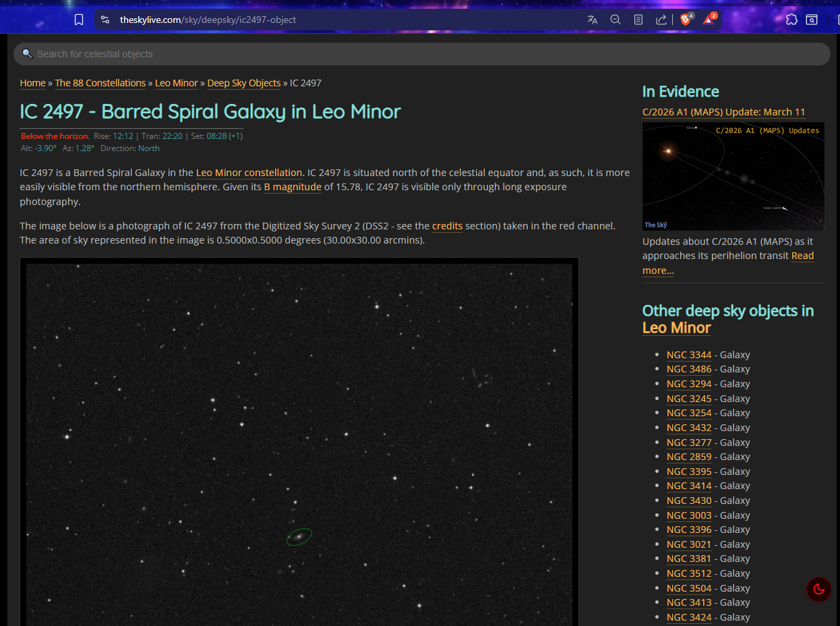Click the sidebar panel icon
This screenshot has width=840, height=626.
pyautogui.click(x=812, y=20)
